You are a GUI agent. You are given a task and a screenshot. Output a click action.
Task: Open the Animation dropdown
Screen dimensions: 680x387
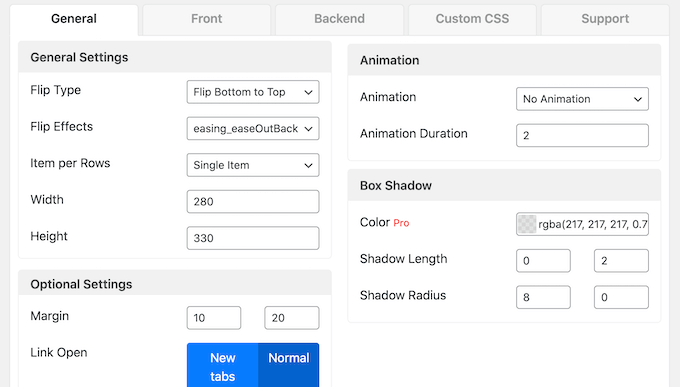582,99
